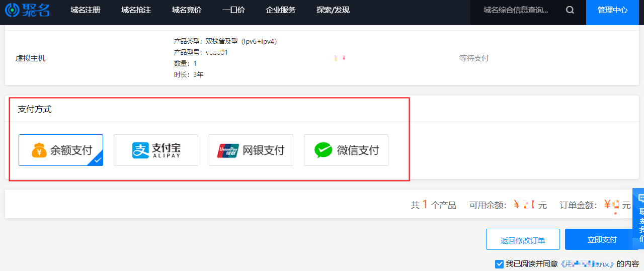This screenshot has height=271, width=644.
Task: Click the 返回修改订单 button
Action: click(523, 239)
